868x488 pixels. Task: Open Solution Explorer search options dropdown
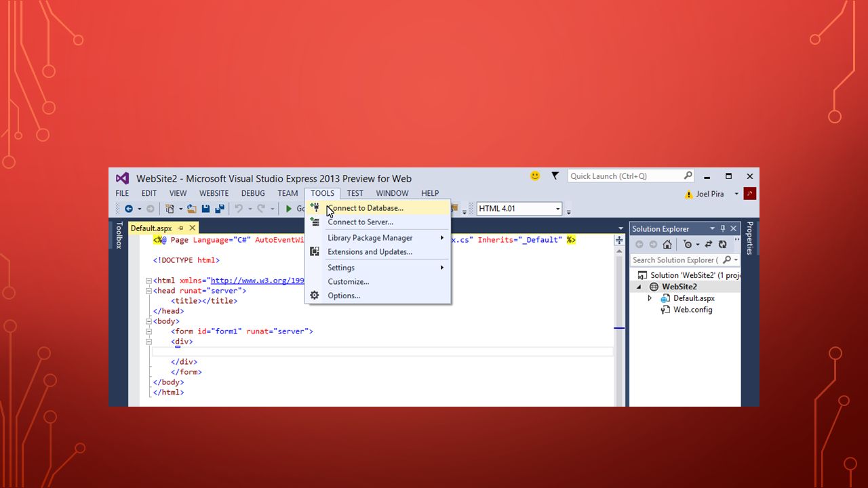(x=736, y=260)
